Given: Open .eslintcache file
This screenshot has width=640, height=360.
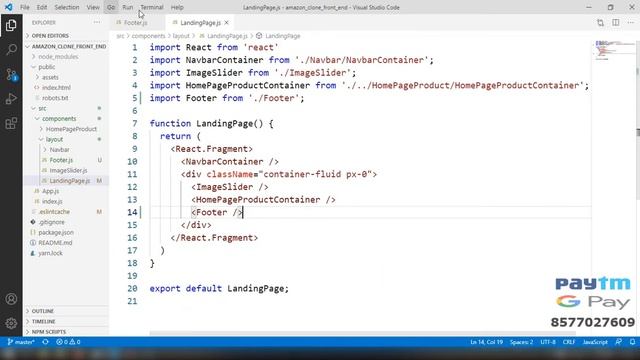Looking at the screenshot, I should [x=54, y=211].
